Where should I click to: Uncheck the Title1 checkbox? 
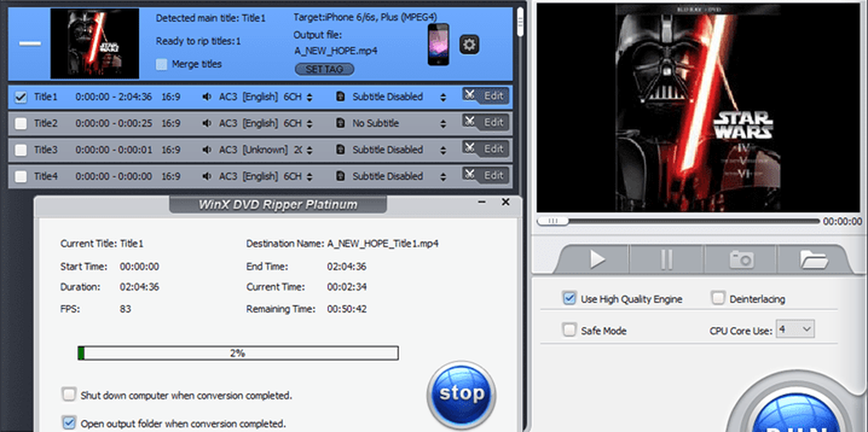[21, 97]
